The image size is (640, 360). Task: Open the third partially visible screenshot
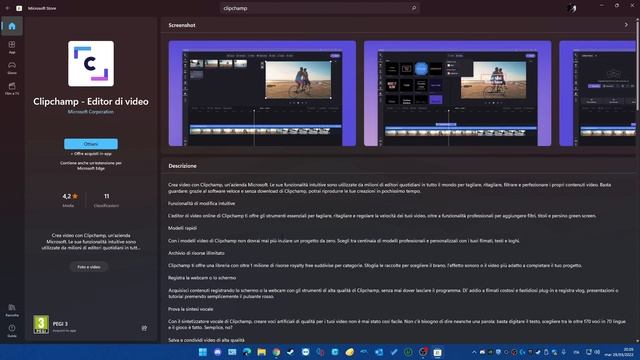598,93
